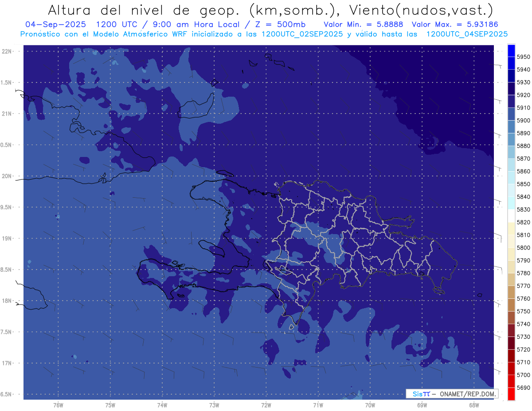The width and height of the screenshot is (532, 411).
Task: Click the 22N latitude axis label
Action: click(6, 51)
